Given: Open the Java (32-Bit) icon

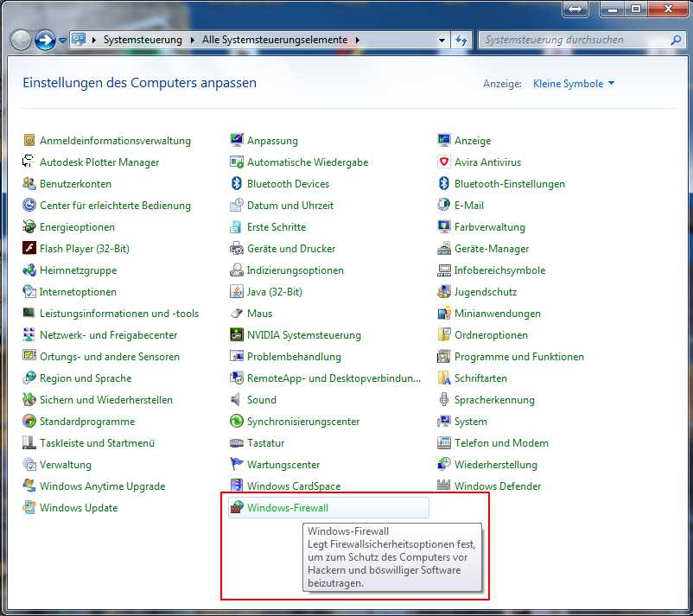Looking at the screenshot, I should tap(237, 291).
